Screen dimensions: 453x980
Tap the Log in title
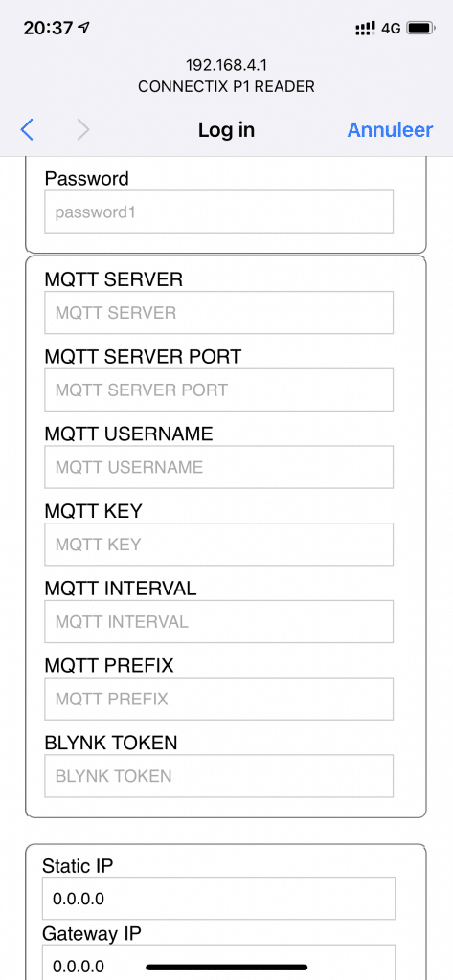click(x=226, y=130)
